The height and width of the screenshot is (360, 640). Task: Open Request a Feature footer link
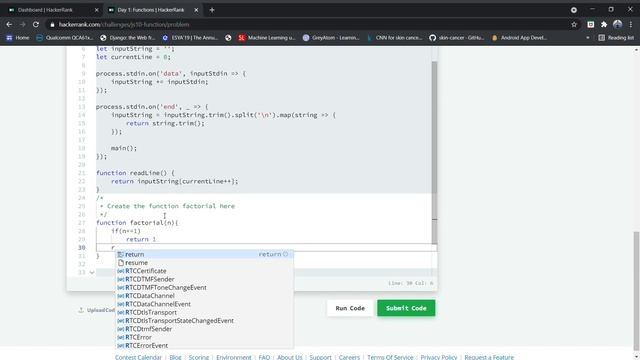489,357
